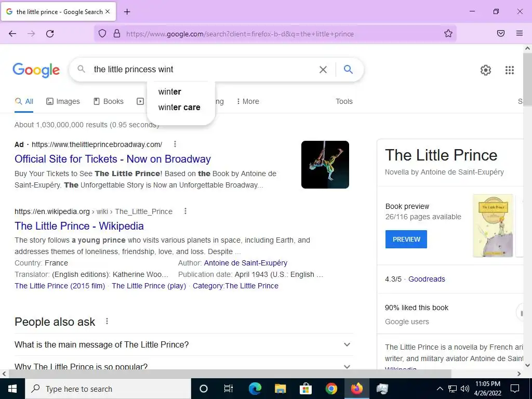This screenshot has width=532, height=399.
Task: Open File Explorer from the taskbar
Action: [x=280, y=389]
